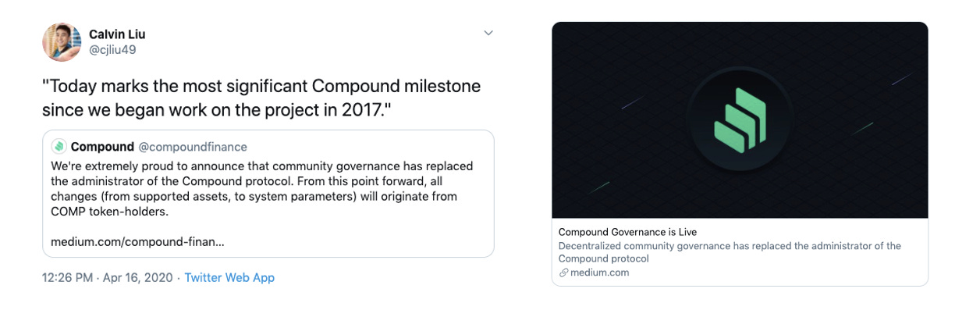Open Calvin Liu's profile avatar photo
Screen dimensions: 980x310
62,42
